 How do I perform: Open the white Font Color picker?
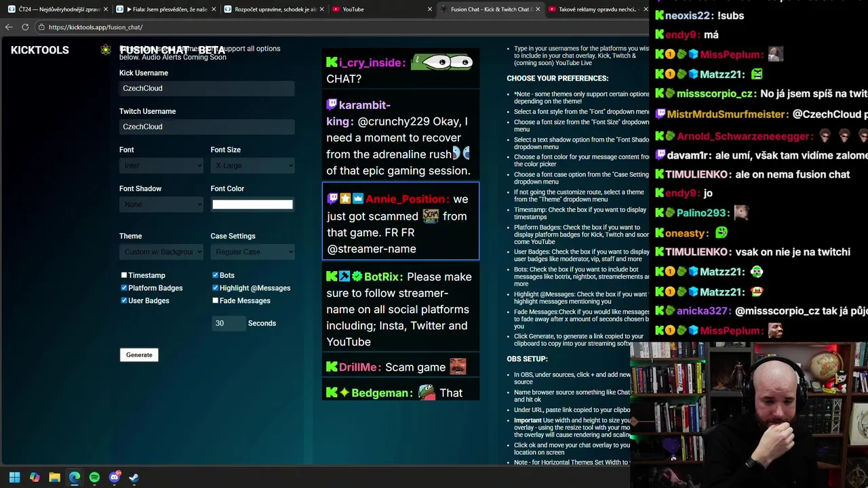click(252, 204)
